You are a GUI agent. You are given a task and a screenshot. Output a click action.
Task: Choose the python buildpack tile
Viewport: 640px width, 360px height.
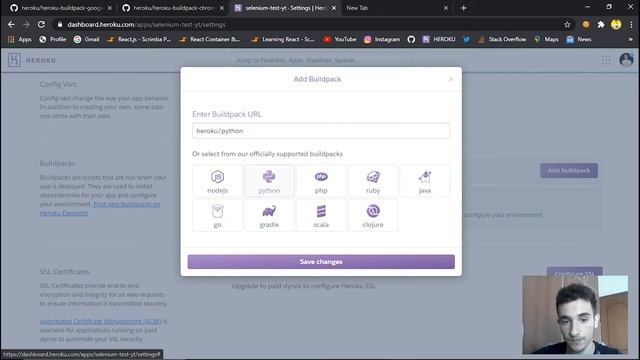point(269,181)
